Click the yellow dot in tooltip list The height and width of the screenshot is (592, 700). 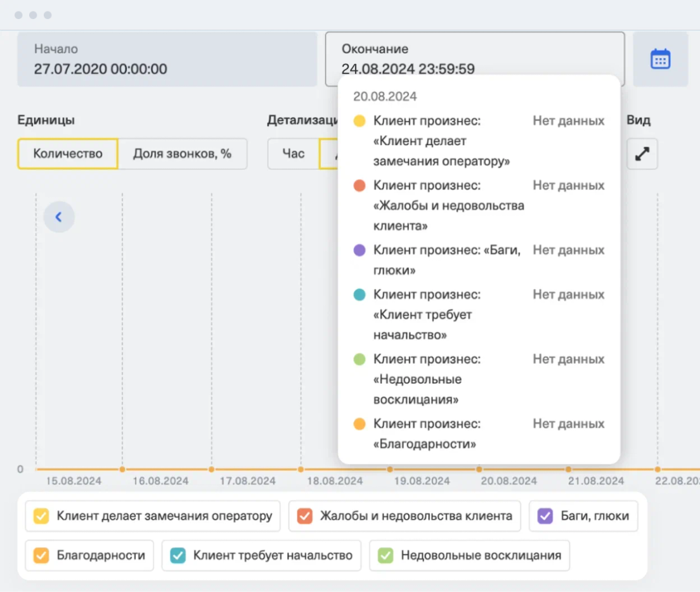(x=360, y=121)
